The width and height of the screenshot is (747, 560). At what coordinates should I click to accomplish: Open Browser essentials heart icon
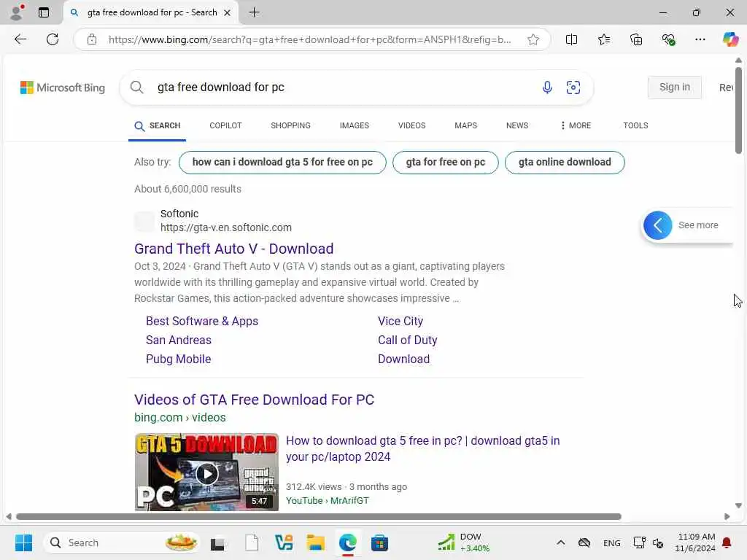pyautogui.click(x=668, y=39)
